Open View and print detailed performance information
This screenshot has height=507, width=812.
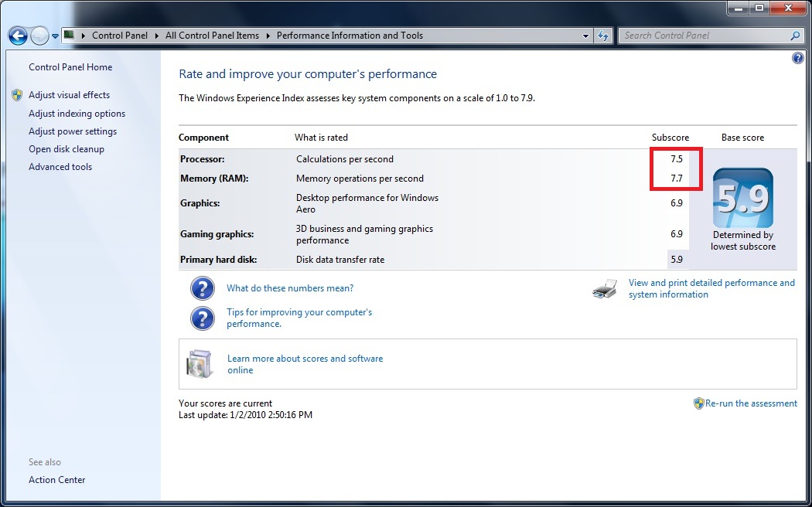click(711, 289)
